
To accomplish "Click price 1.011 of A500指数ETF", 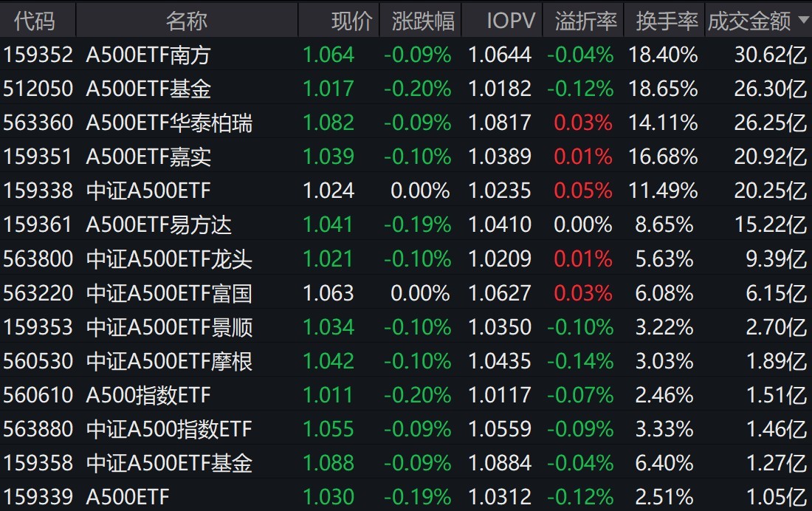I will [328, 395].
